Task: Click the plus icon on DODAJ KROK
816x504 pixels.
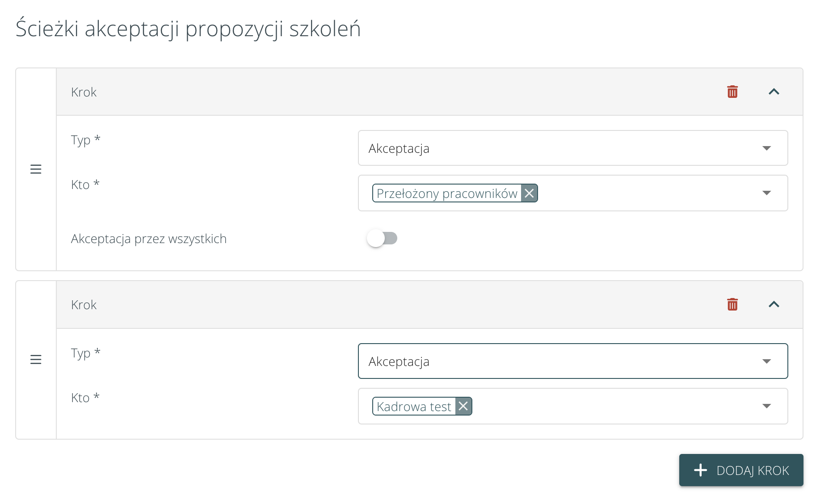Action: (701, 470)
